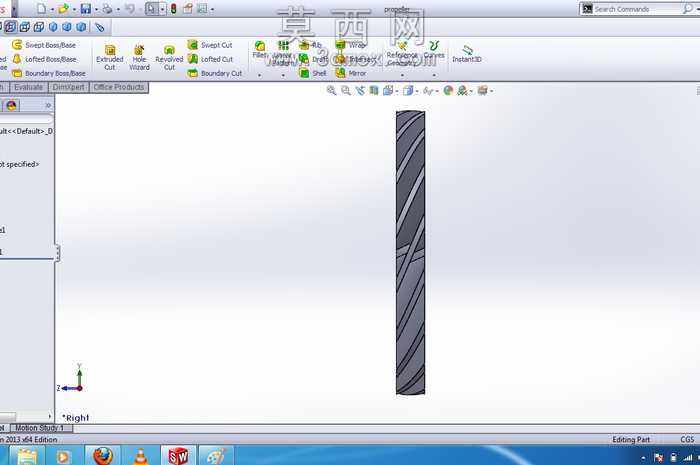
Task: Select the Shell tool
Action: click(312, 73)
